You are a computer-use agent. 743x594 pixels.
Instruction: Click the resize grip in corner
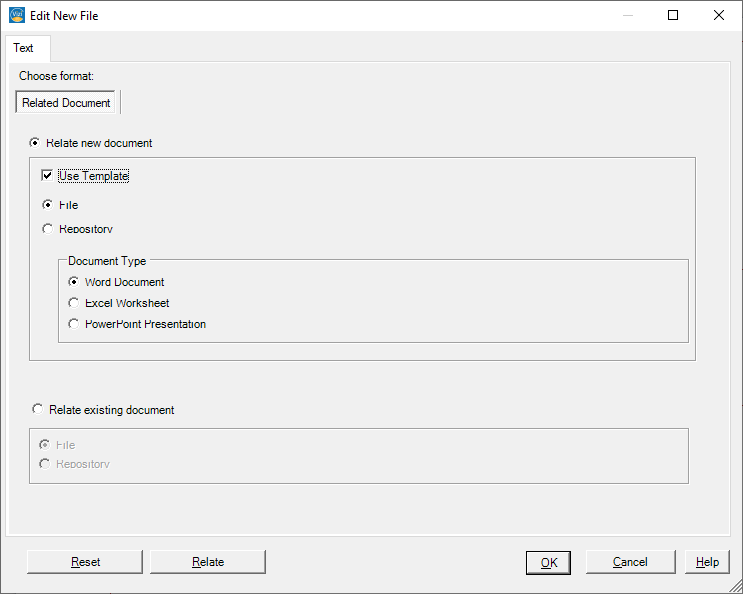click(735, 586)
